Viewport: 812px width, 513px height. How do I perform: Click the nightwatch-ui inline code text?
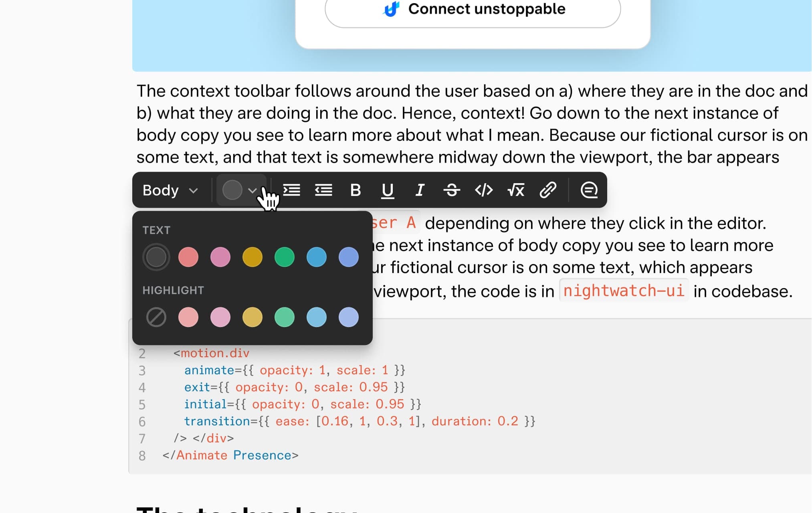pyautogui.click(x=623, y=291)
